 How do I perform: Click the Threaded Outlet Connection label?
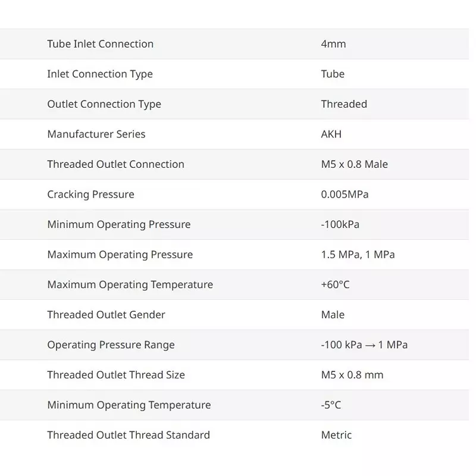pos(115,164)
